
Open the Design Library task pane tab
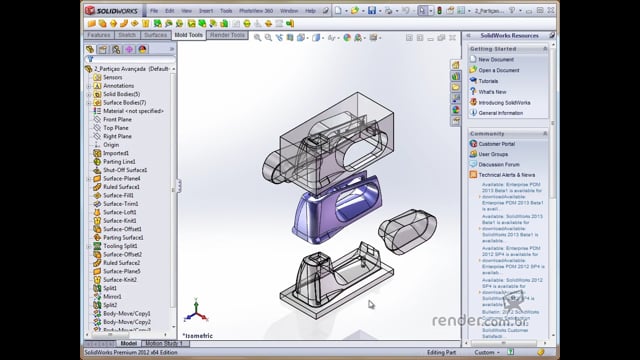point(456,76)
